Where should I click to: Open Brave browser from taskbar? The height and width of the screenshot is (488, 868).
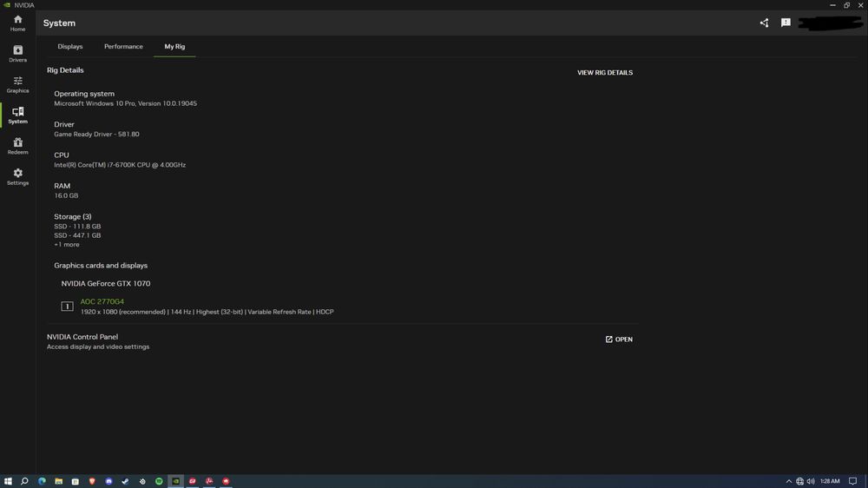click(x=92, y=481)
